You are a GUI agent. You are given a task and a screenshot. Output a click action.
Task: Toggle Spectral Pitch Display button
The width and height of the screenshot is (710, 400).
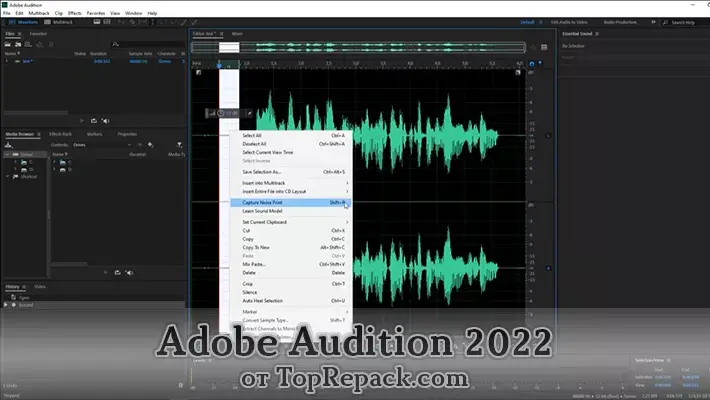107,22
